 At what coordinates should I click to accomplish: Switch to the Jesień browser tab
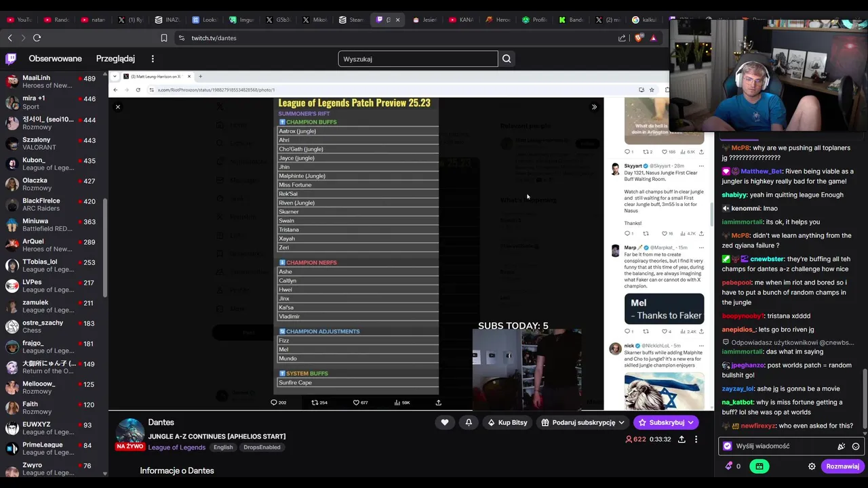425,20
